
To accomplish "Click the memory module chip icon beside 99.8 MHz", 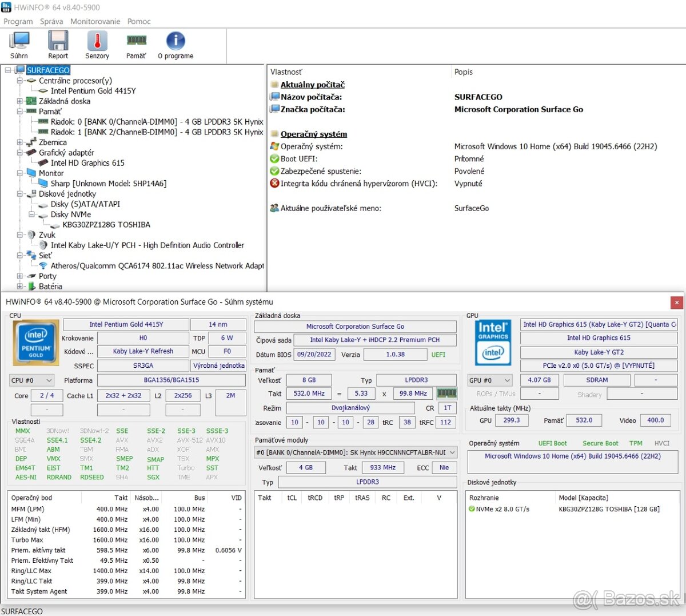I will coord(446,393).
